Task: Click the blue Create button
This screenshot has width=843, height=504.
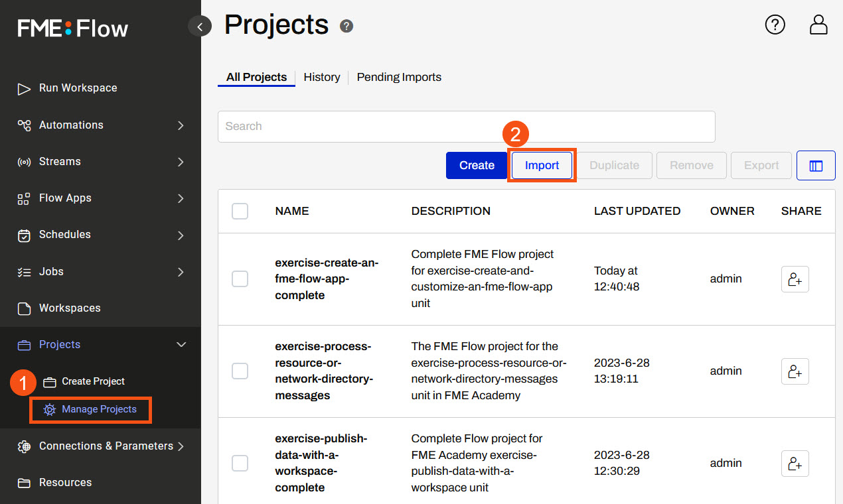Action: (477, 166)
